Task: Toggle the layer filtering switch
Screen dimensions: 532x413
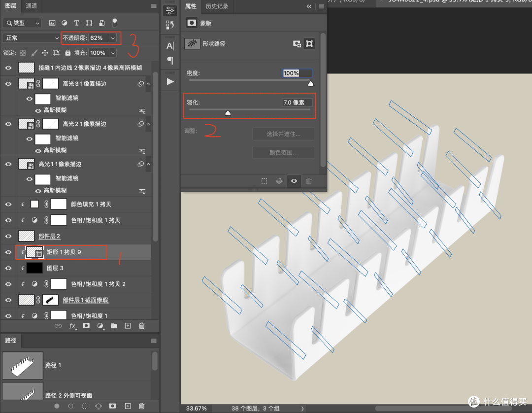Action: [x=115, y=22]
